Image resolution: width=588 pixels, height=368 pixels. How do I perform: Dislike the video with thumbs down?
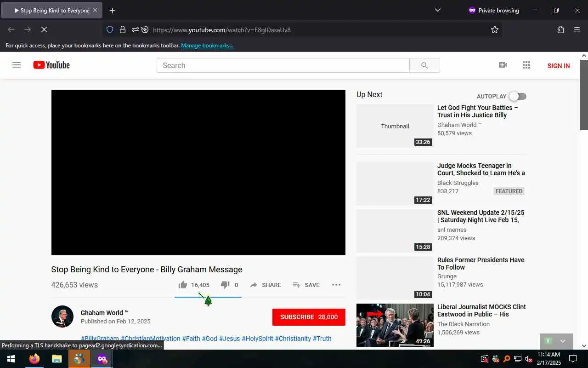(x=225, y=285)
